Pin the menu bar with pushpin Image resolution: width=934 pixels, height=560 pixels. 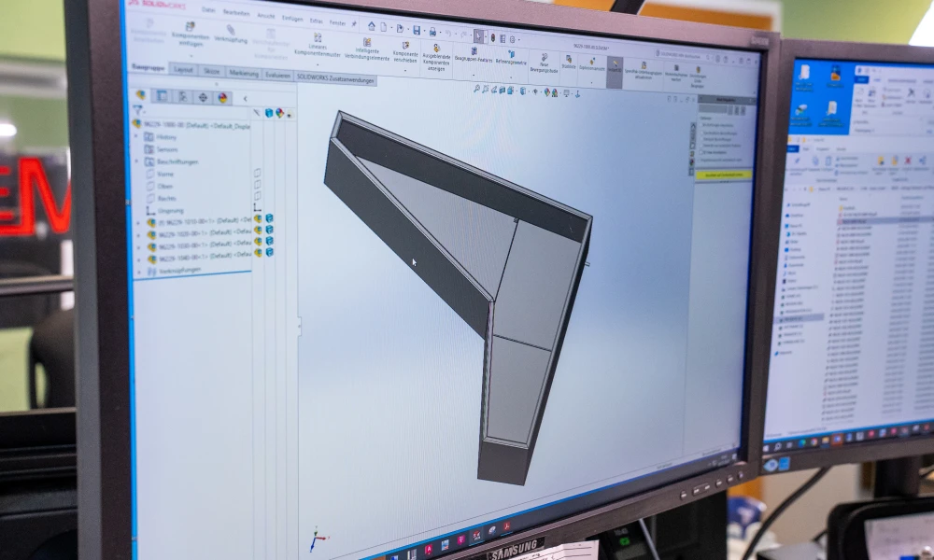354,24
